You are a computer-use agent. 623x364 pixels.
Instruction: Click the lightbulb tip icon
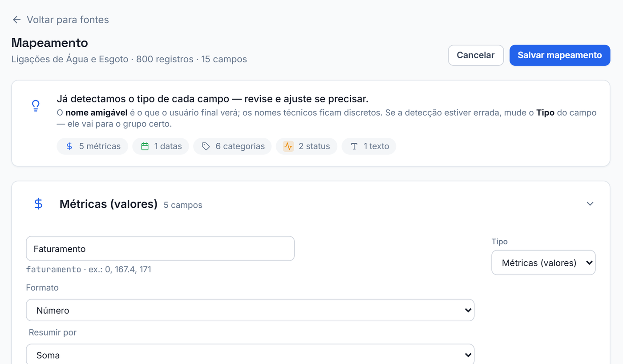36,105
